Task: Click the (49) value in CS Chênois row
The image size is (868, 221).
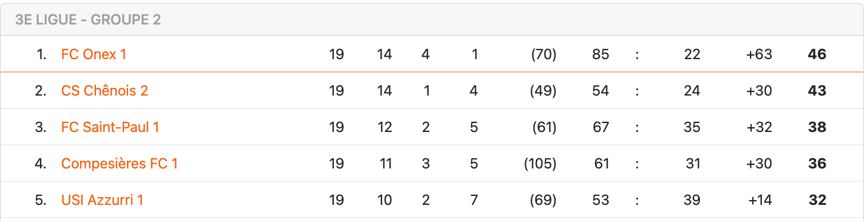Action: click(544, 91)
